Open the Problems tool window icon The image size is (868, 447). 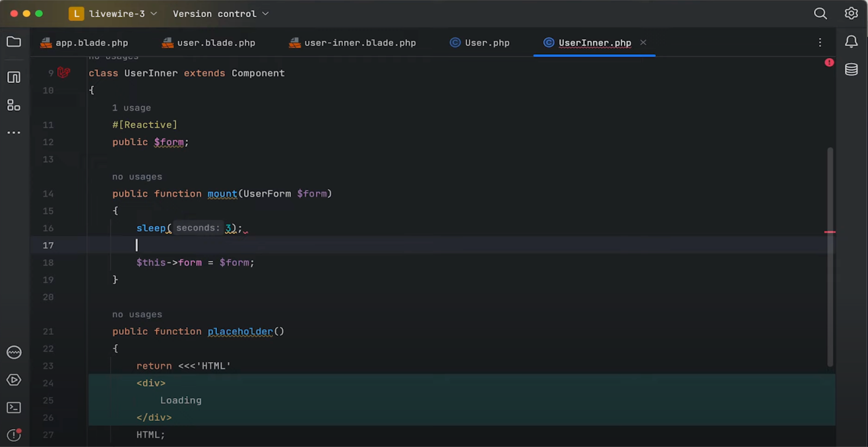pos(14,435)
